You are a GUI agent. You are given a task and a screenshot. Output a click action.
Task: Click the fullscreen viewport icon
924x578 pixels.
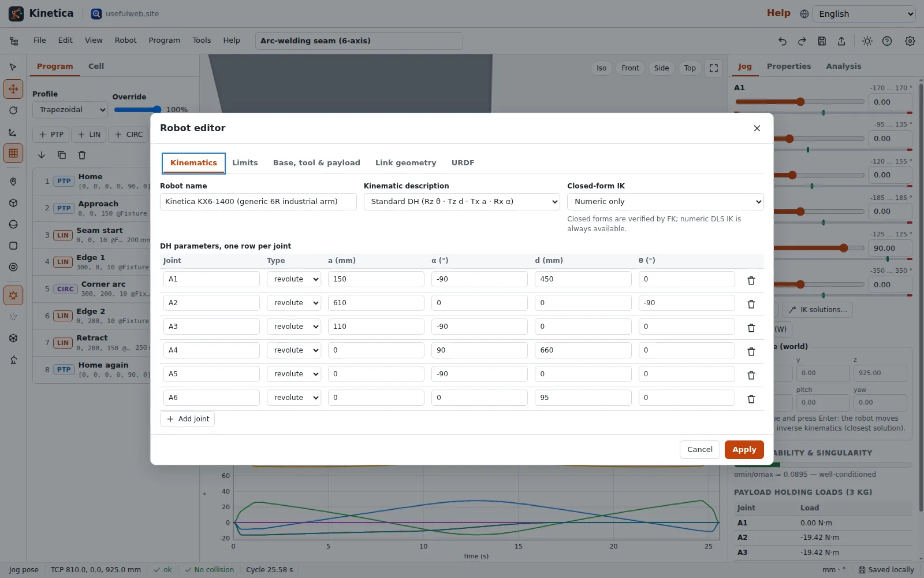714,68
